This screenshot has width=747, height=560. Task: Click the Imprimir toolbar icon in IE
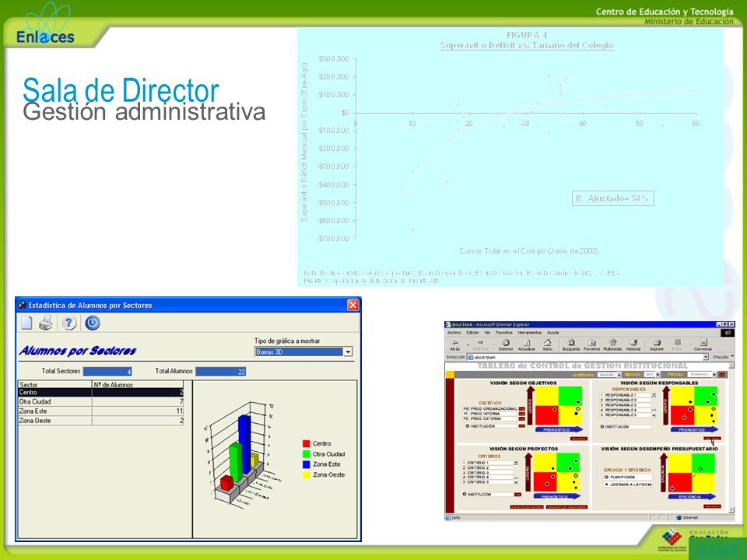coord(657,345)
